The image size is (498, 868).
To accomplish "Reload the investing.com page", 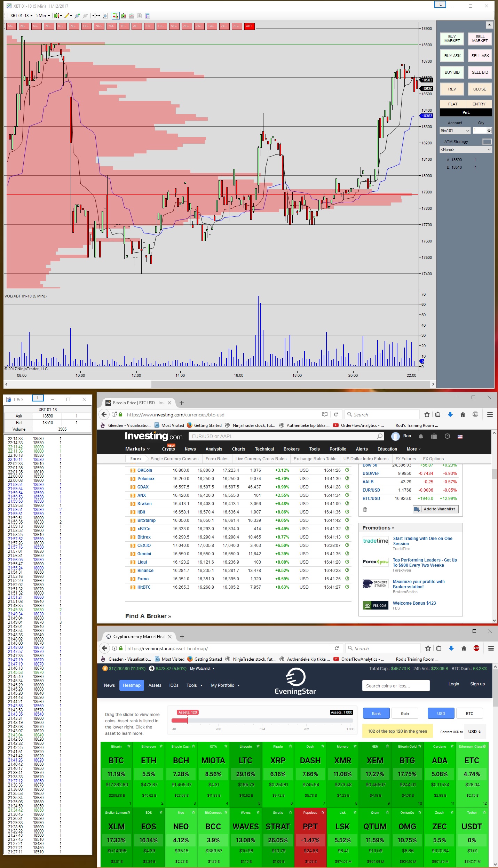I will tap(336, 414).
